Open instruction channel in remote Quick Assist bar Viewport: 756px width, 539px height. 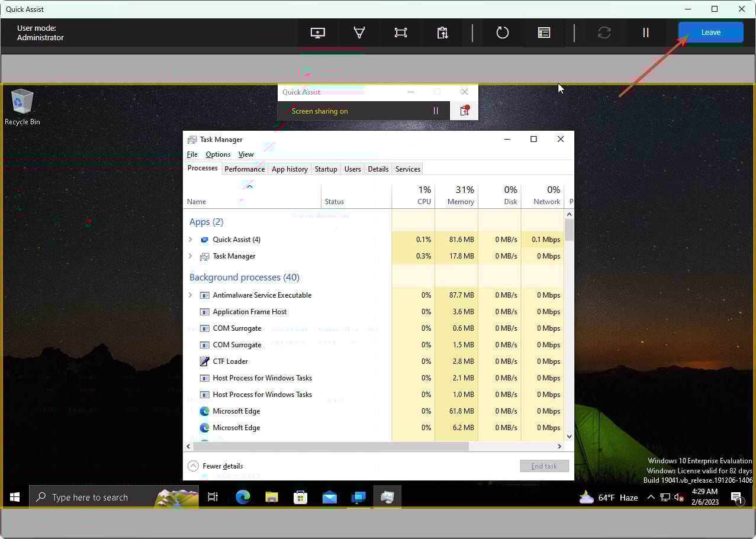click(x=465, y=111)
